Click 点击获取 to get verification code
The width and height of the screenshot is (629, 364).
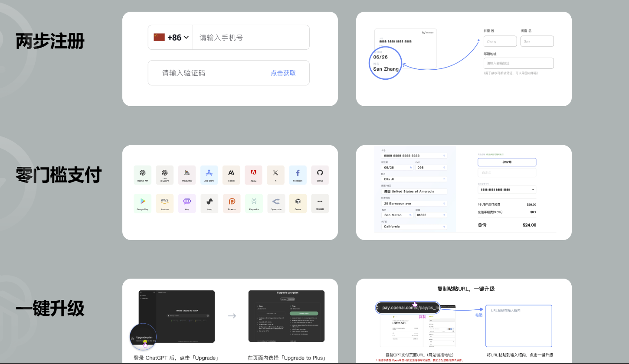point(283,73)
